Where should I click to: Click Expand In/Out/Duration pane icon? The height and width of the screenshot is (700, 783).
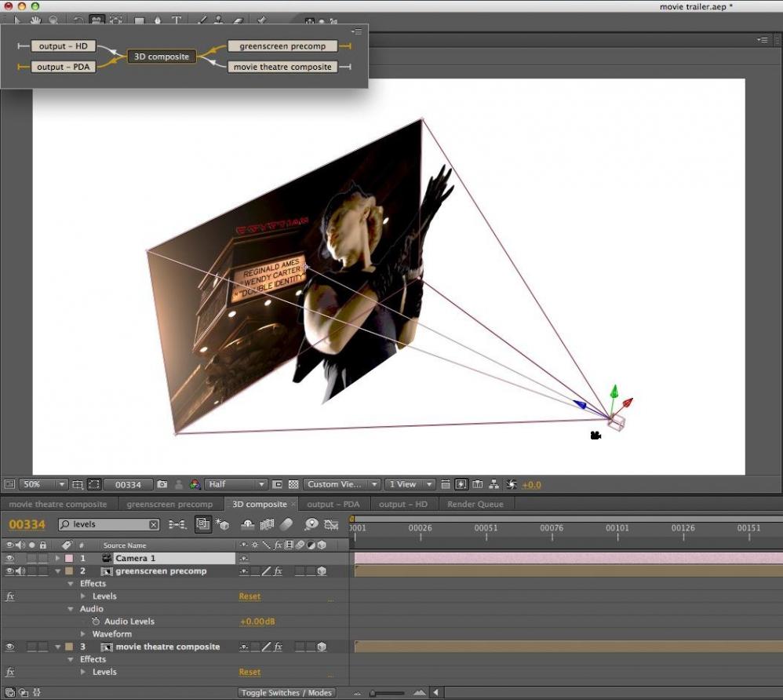point(36,692)
